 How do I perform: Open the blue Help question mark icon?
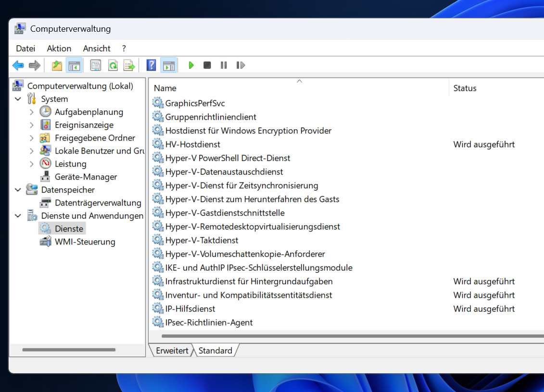[x=151, y=65]
